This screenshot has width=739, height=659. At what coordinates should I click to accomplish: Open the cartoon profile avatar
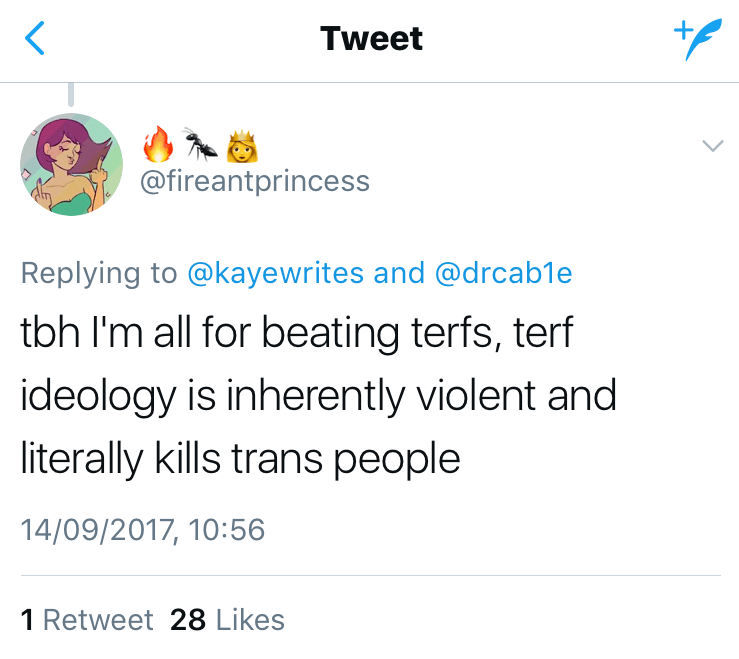pos(71,164)
